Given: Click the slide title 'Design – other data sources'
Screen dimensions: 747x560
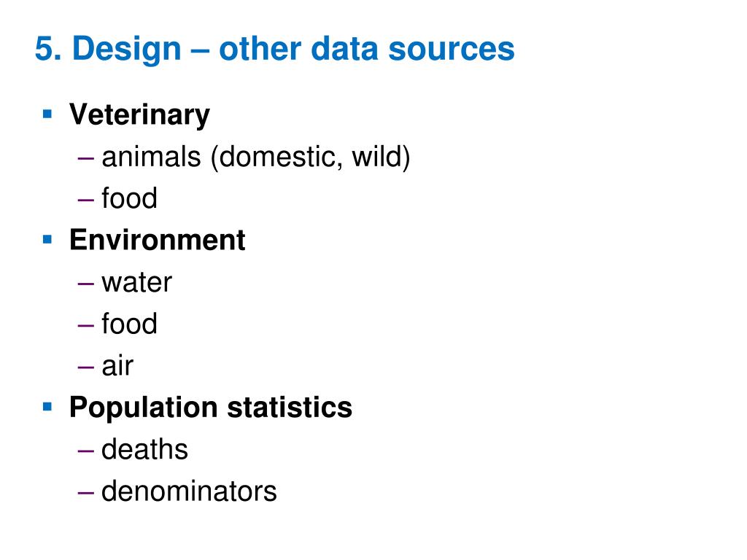Looking at the screenshot, I should [275, 49].
